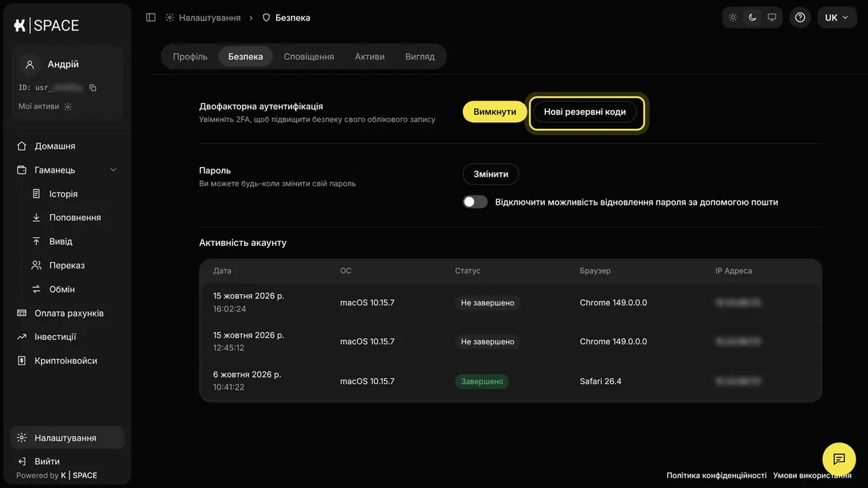Click the Вимкнути 2FA button
Viewport: 868px width, 488px height.
pyautogui.click(x=495, y=112)
